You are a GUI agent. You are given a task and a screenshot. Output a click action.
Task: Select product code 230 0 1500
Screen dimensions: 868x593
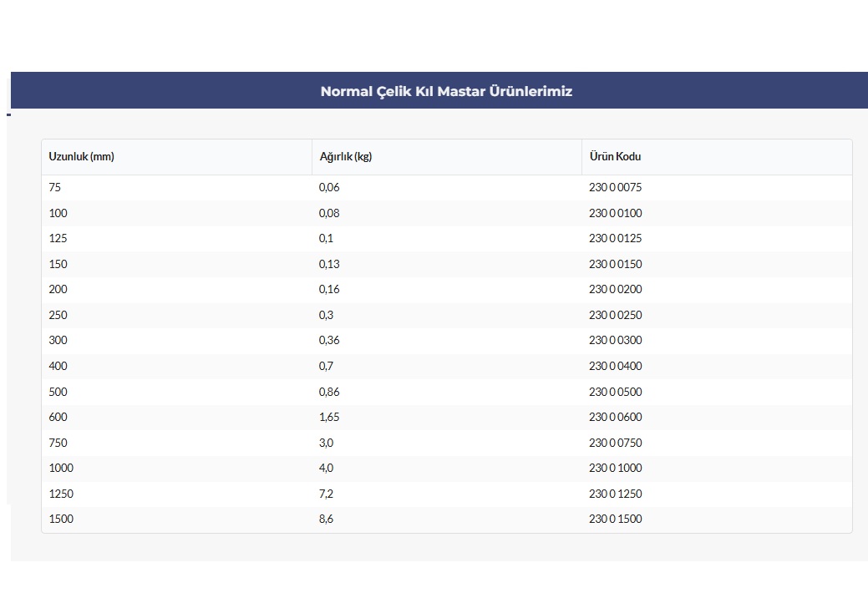[615, 519]
